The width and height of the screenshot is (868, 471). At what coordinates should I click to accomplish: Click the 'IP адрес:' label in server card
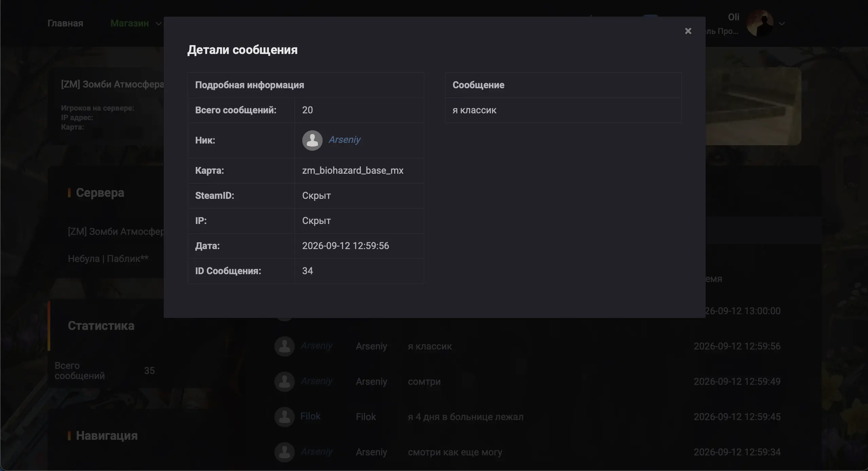point(77,118)
